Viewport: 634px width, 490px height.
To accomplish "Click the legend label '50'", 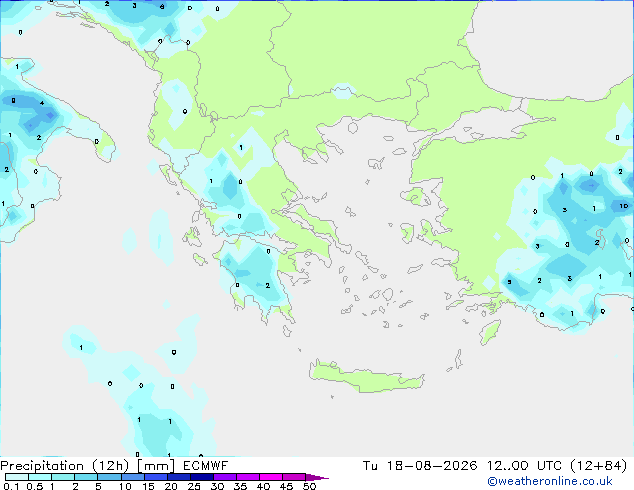I will point(309,486).
